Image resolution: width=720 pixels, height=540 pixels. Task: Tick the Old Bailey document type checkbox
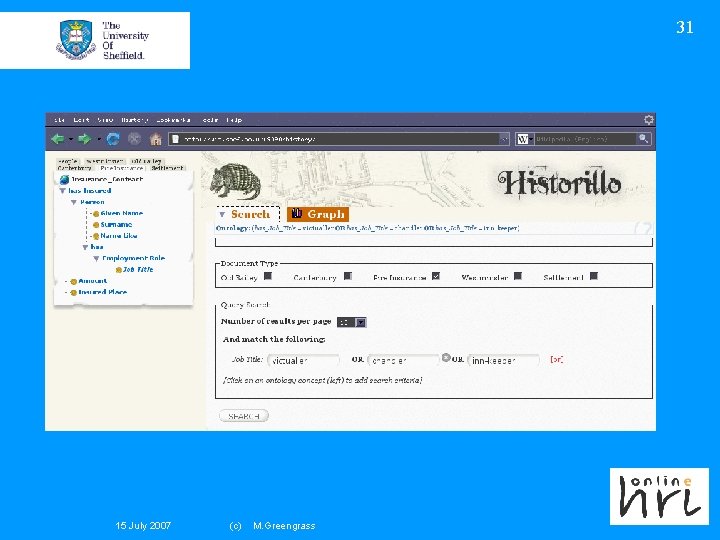point(268,276)
